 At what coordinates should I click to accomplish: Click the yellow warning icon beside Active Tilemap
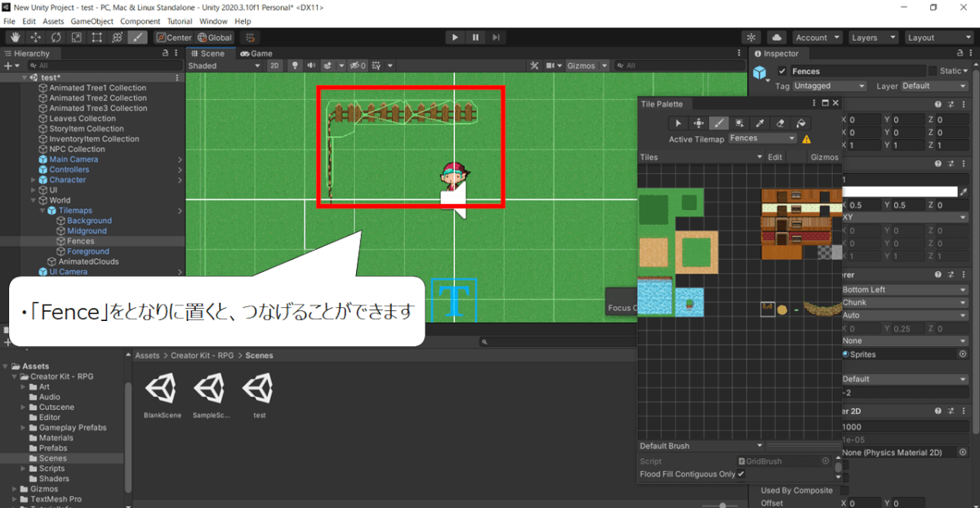[x=807, y=139]
